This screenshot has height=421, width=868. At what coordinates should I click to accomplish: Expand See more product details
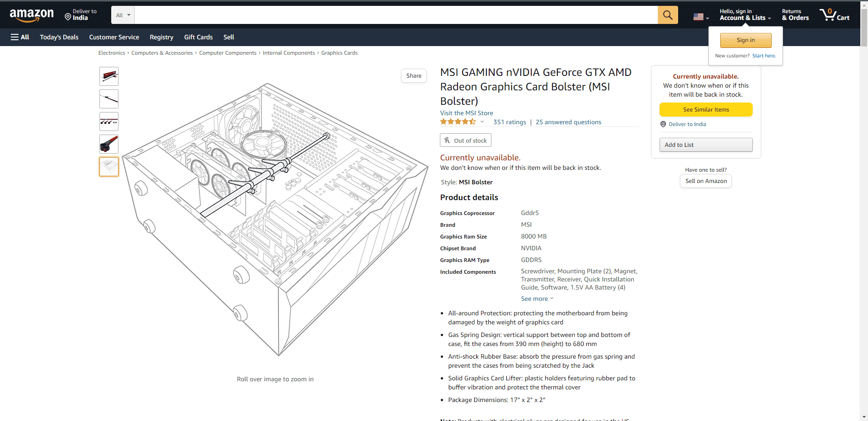(537, 299)
